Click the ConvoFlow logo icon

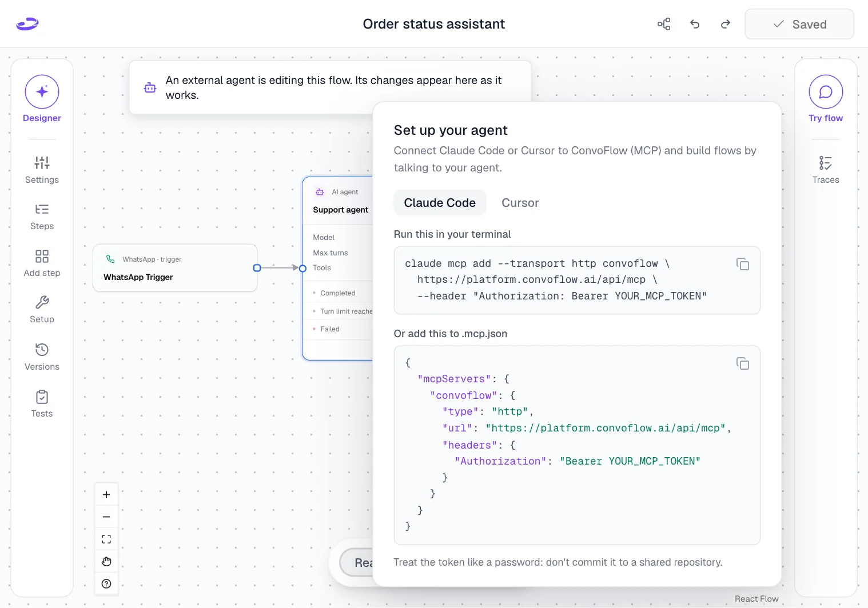(27, 24)
